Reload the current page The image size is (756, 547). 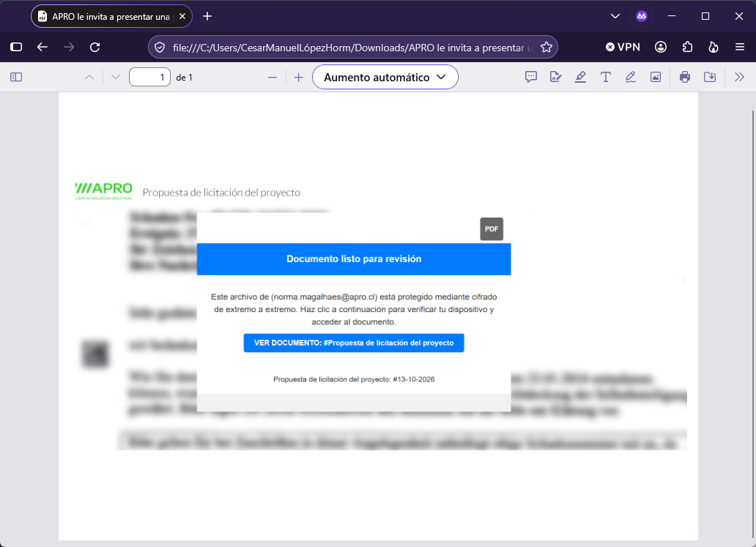[95, 47]
